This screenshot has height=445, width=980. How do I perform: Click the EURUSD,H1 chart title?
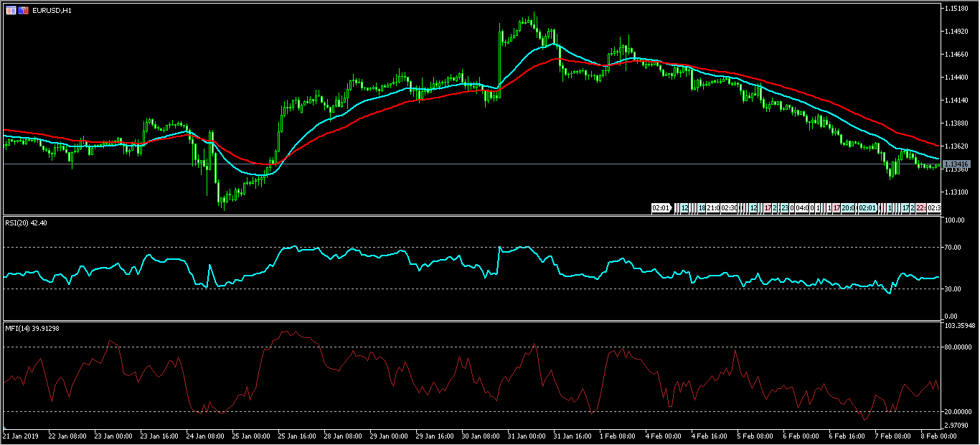click(x=52, y=11)
